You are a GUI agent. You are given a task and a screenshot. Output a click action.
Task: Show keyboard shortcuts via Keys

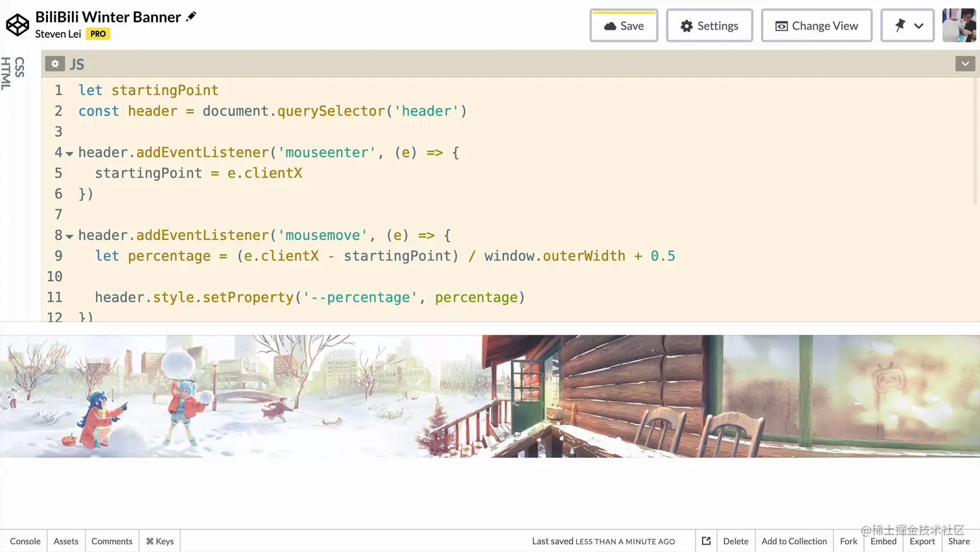160,541
